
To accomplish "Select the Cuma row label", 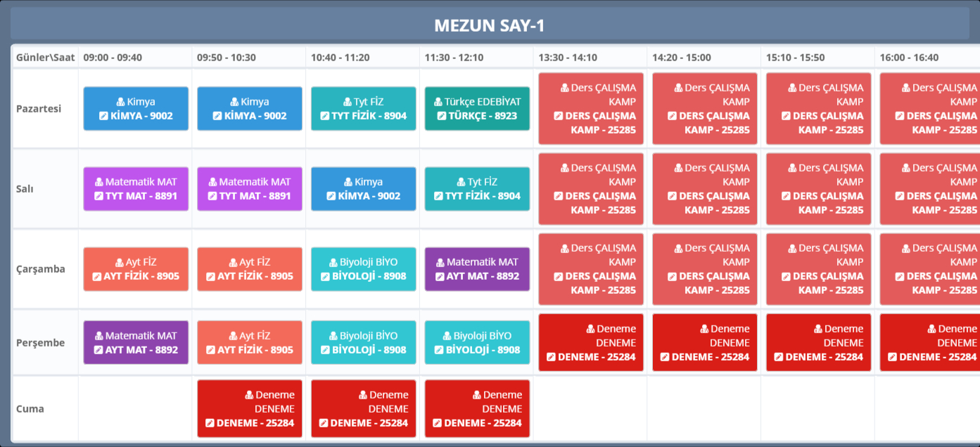I will [30, 409].
